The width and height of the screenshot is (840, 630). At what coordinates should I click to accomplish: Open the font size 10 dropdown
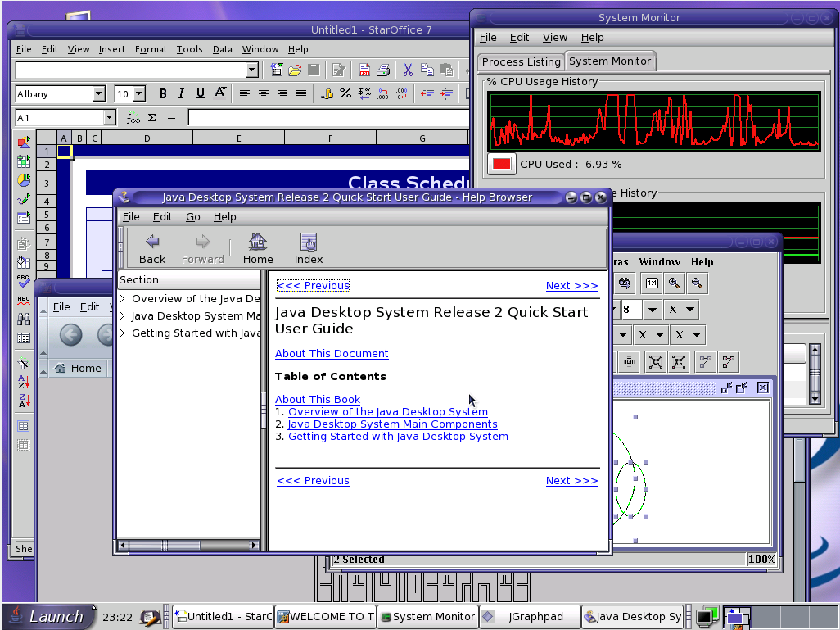(x=139, y=94)
